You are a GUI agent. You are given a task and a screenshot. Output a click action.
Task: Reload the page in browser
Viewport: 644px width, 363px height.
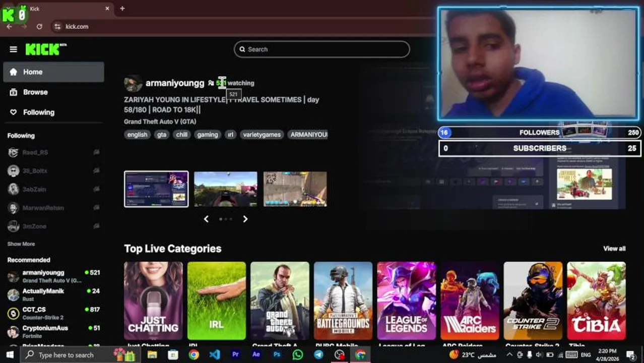pos(39,26)
